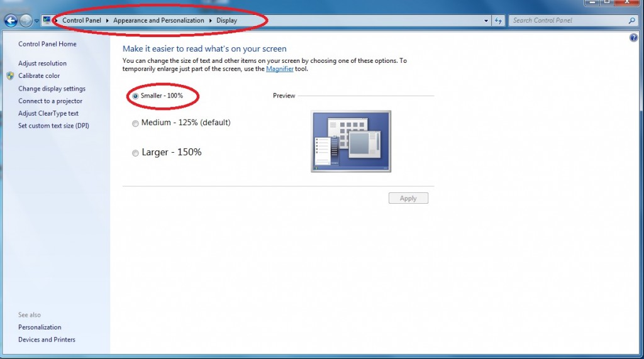644x359 pixels.
Task: Select Control Panel in the breadcrumb
Action: click(x=81, y=21)
